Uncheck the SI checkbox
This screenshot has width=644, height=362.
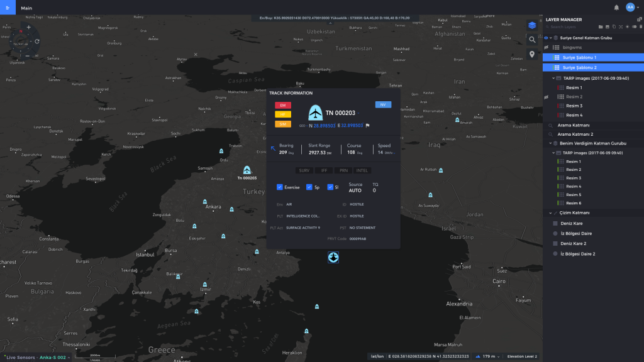331,187
